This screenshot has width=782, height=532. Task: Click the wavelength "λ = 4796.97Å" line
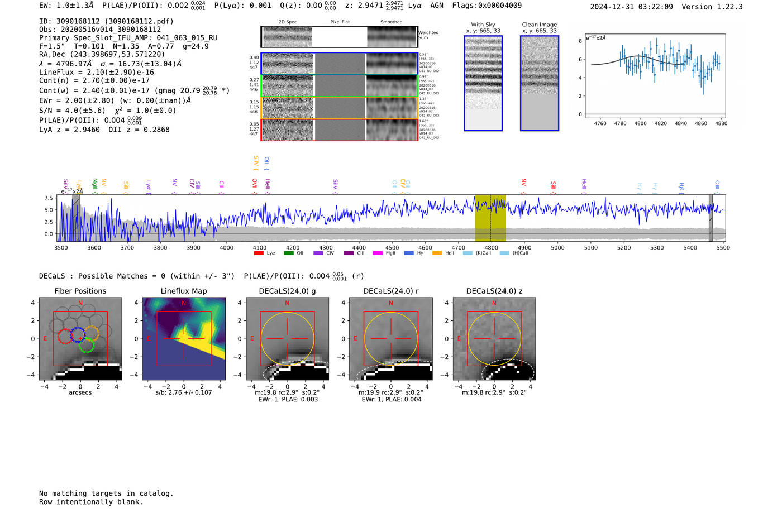(x=66, y=64)
